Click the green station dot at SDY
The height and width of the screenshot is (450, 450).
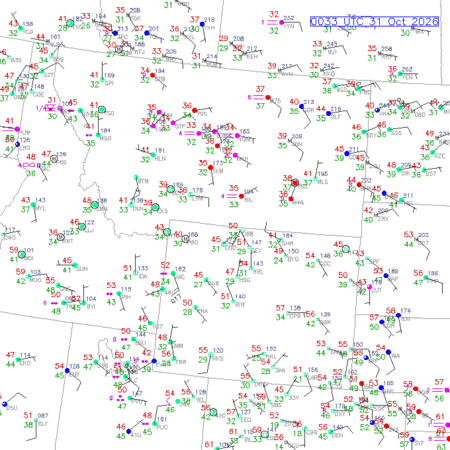point(364,132)
